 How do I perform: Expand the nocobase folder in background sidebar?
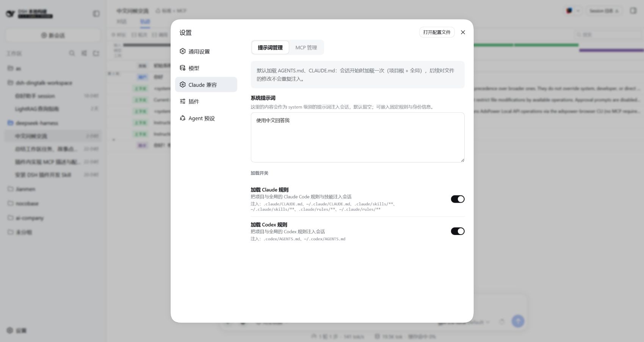pyautogui.click(x=53, y=203)
